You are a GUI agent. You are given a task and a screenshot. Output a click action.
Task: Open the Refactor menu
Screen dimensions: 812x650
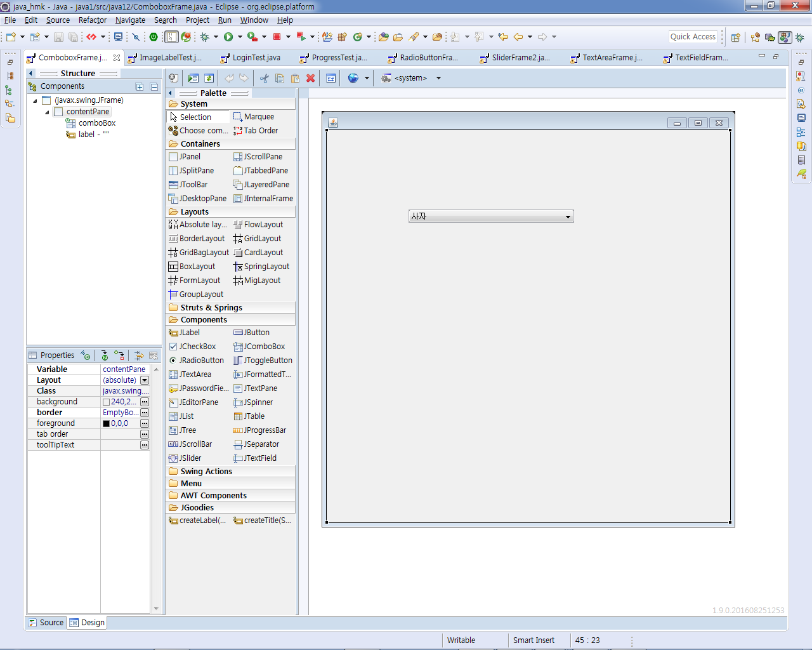(x=93, y=20)
